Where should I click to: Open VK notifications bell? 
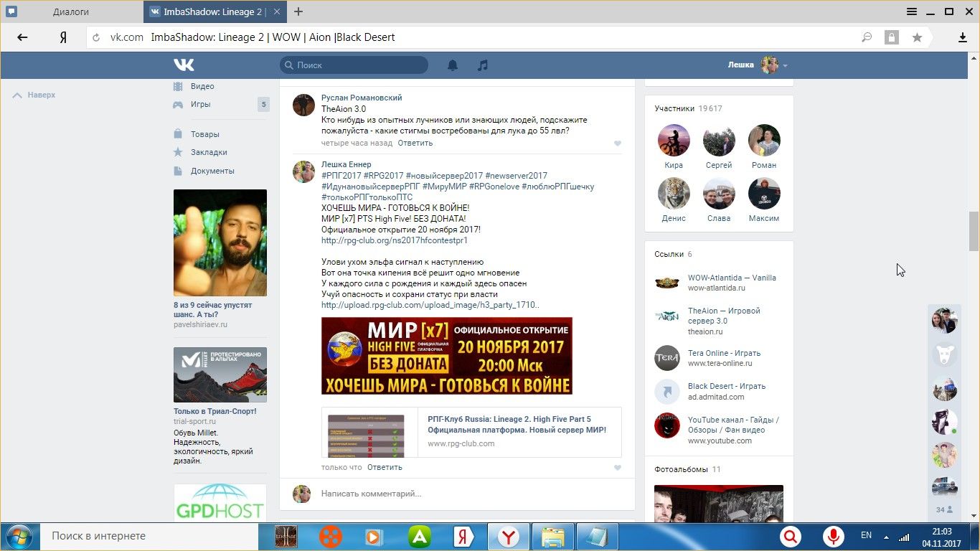point(453,65)
